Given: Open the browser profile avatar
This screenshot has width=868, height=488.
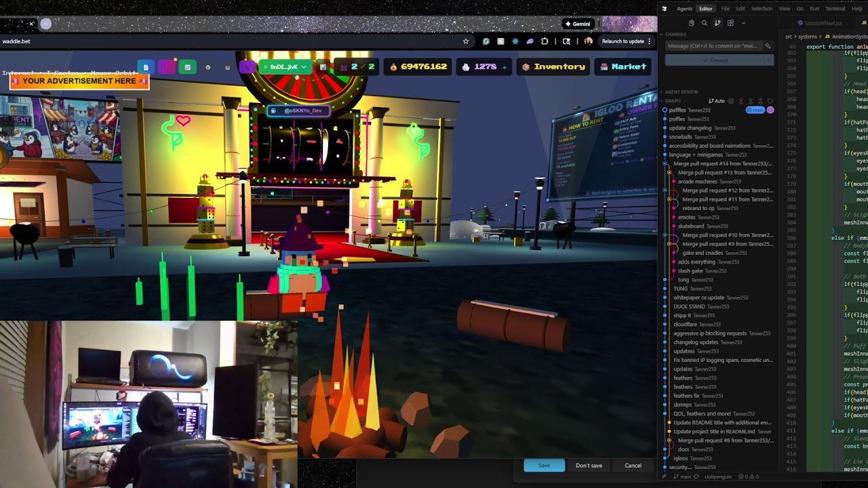Looking at the screenshot, I should point(589,41).
